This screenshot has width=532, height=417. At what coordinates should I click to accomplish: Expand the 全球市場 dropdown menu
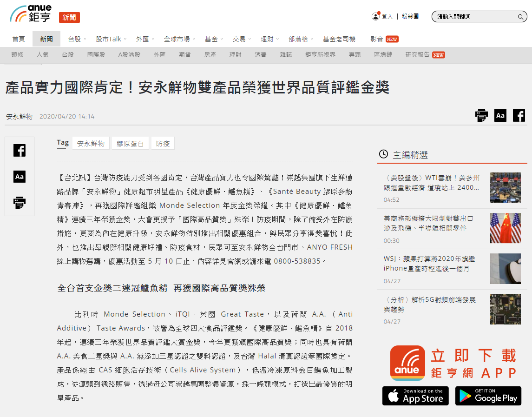tap(179, 39)
